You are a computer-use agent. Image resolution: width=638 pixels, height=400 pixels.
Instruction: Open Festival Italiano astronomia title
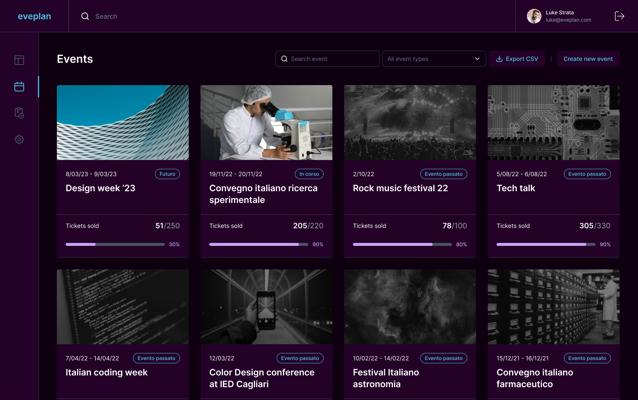tap(386, 378)
